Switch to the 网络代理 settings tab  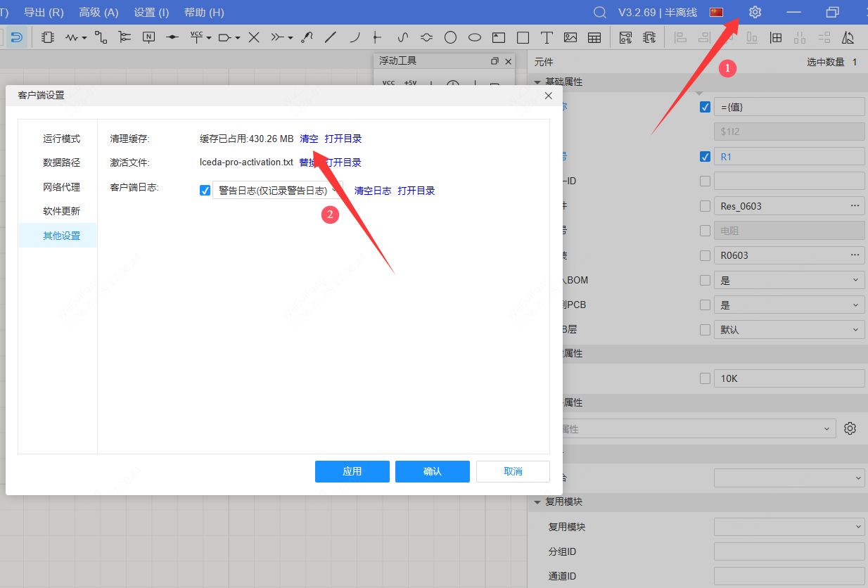[61, 187]
